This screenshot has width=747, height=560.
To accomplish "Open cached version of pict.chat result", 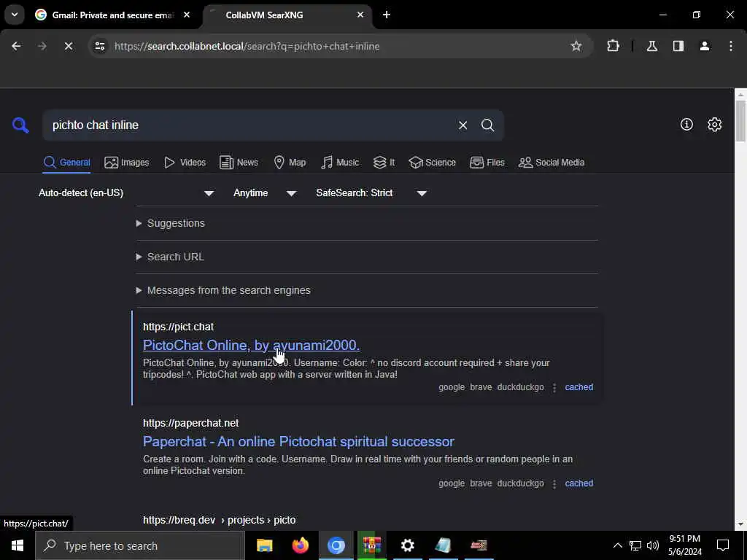I will (578, 387).
